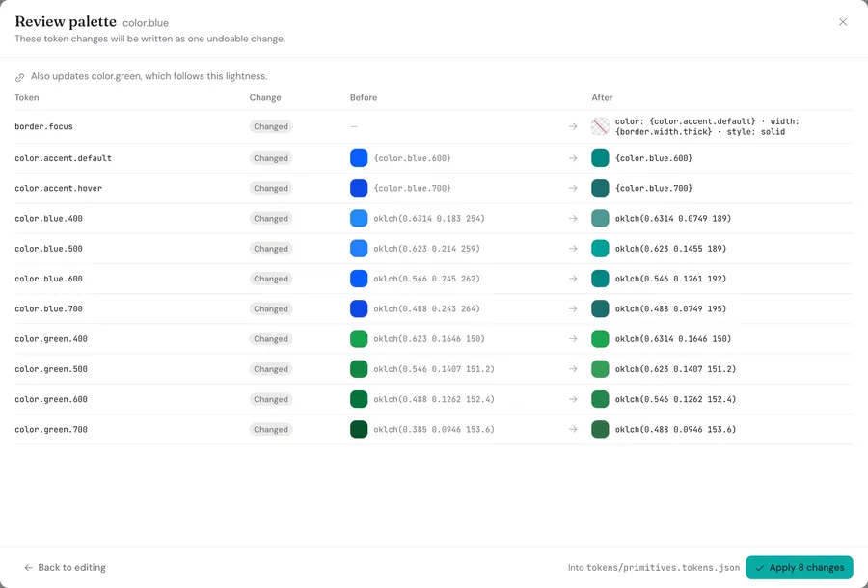Click before value oklch(0.546 0.1407 151.2)
Viewport: 868px width, 588px height.
(434, 369)
